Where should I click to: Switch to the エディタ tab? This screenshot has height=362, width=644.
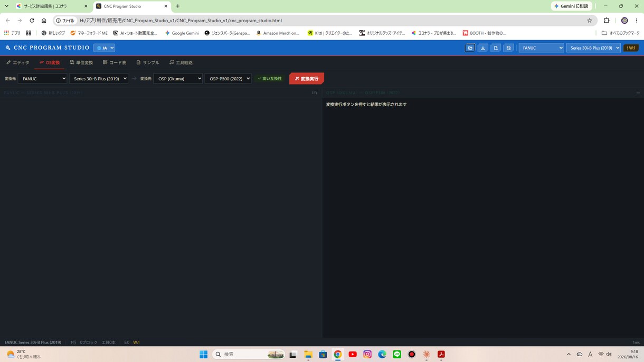pos(18,62)
